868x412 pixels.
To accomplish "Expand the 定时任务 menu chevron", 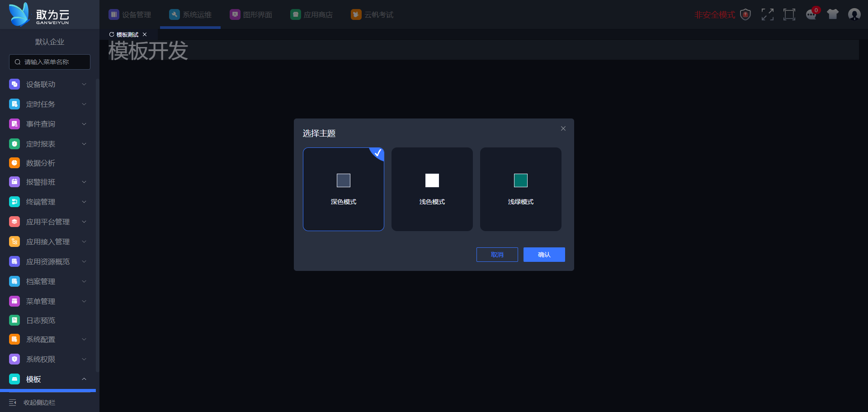I will click(84, 104).
